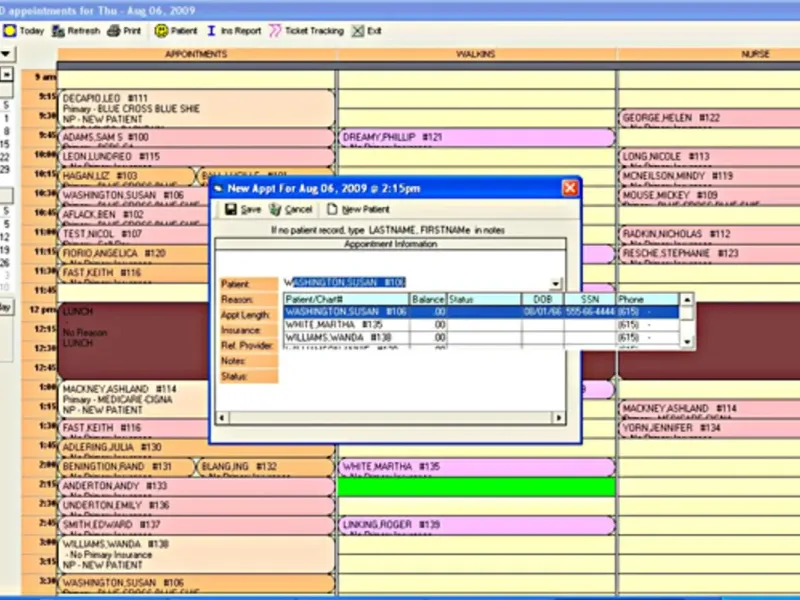Click the Status column header
Viewport: 800px width, 600px height.
(x=484, y=299)
